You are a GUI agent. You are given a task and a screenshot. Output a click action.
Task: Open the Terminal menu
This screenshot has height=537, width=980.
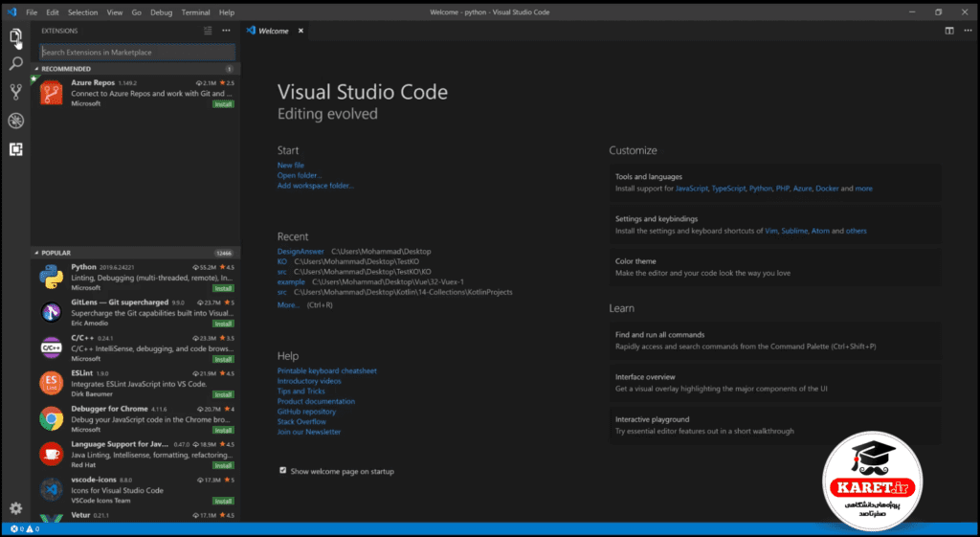(195, 11)
